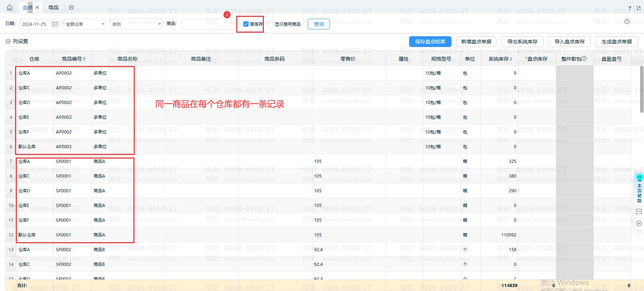Switch to the 商品 tab
This screenshot has width=644, height=291.
click(53, 8)
